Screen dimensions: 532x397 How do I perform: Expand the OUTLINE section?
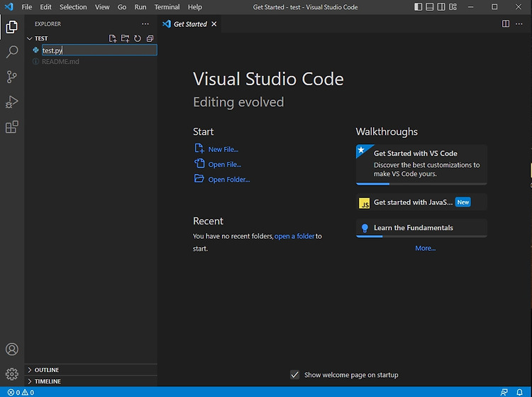91,370
